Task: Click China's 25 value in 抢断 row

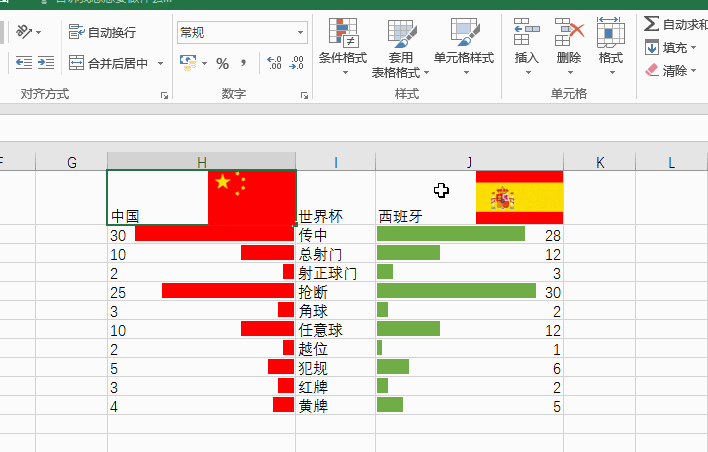Action: 118,292
